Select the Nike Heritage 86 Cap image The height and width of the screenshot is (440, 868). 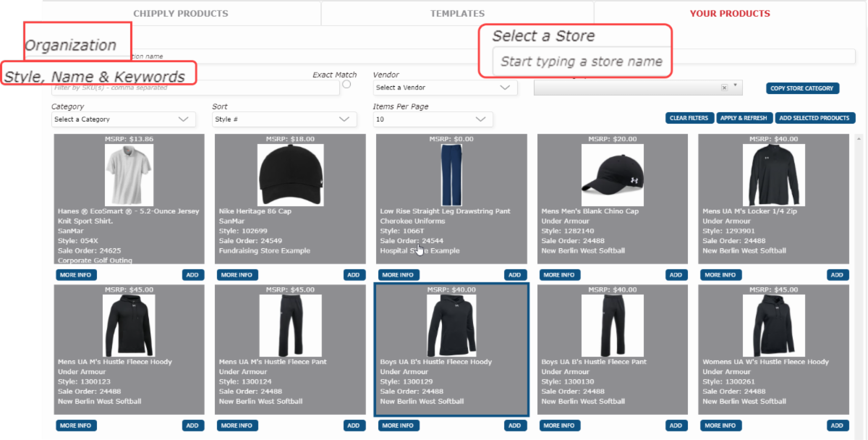tap(290, 174)
